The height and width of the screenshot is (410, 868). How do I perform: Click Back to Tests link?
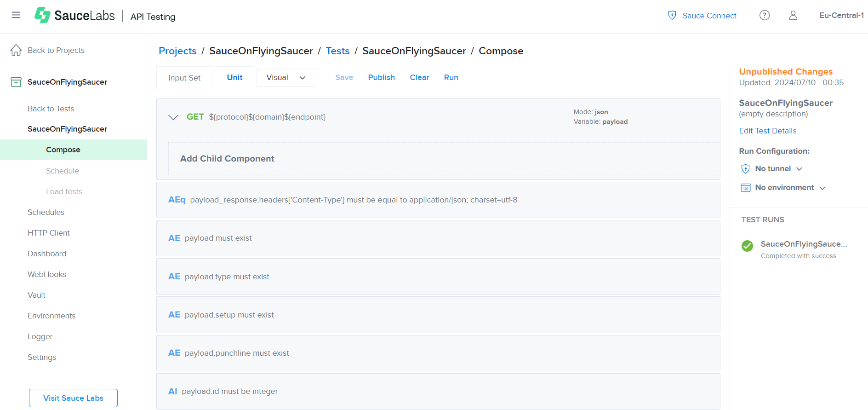[51, 109]
